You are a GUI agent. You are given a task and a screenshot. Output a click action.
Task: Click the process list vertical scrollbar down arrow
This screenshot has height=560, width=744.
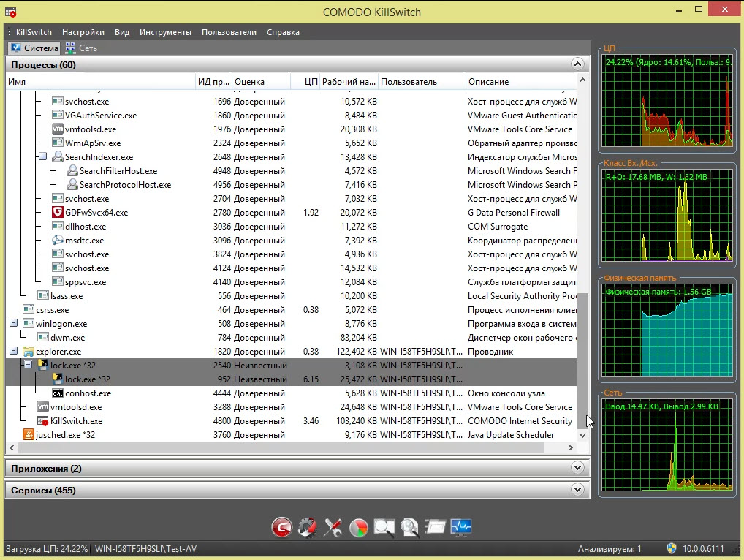tap(582, 435)
